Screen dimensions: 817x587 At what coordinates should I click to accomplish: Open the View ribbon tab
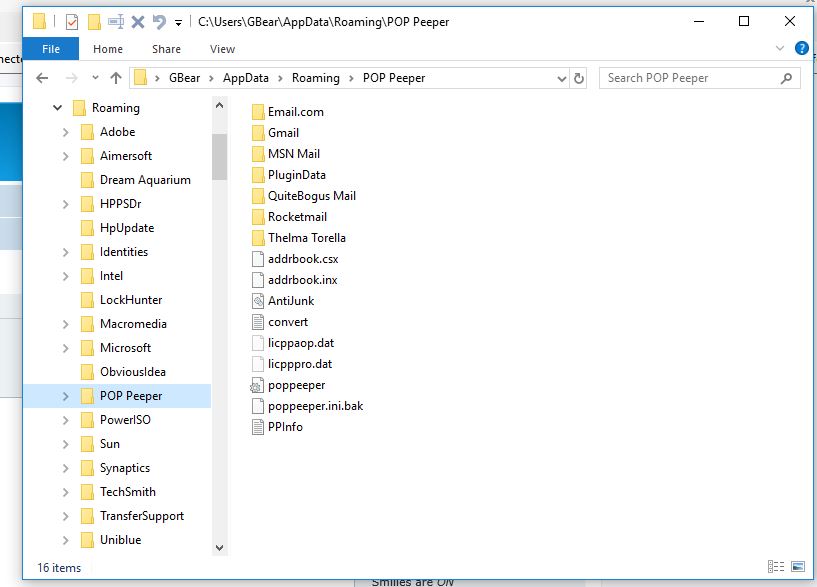point(222,49)
